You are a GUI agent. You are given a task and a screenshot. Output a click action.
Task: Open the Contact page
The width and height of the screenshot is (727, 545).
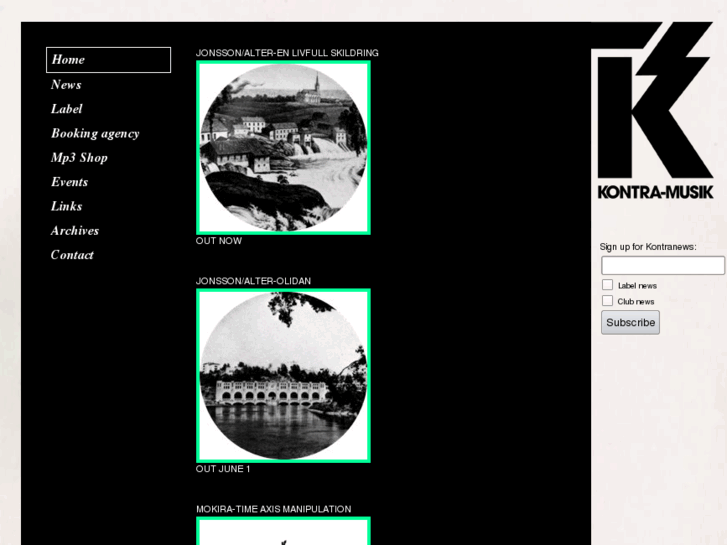(72, 255)
